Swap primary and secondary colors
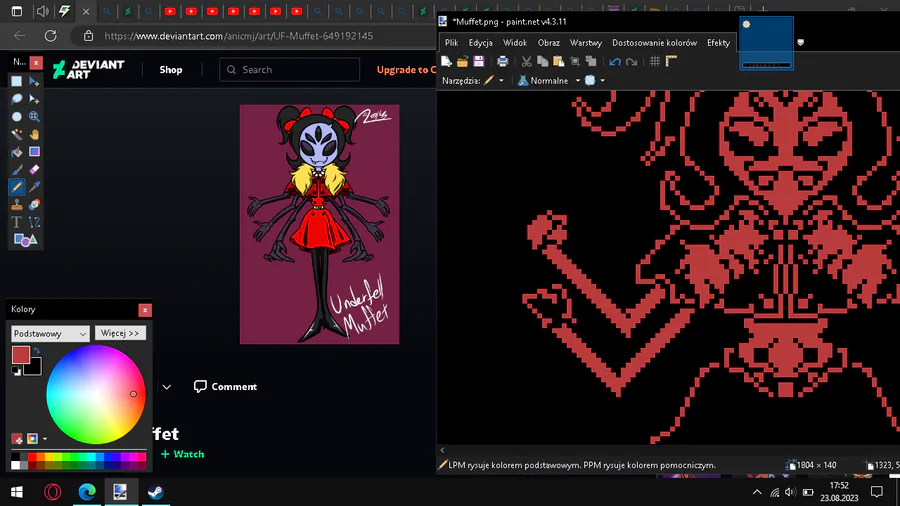This screenshot has height=506, width=900. [37, 351]
